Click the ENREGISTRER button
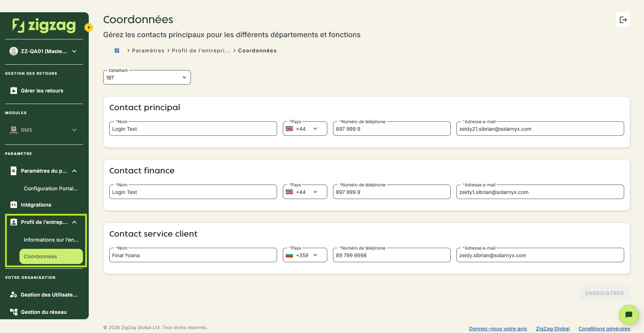 click(605, 293)
